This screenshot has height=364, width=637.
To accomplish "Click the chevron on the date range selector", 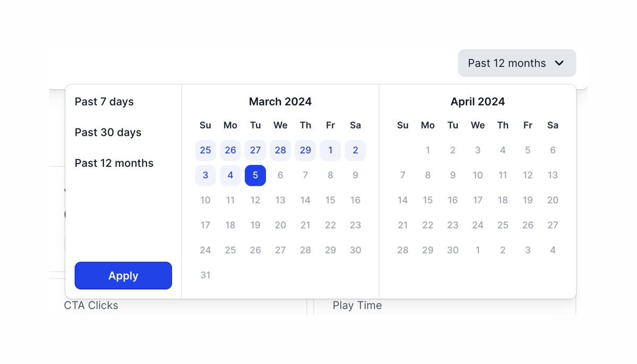I will pos(559,63).
